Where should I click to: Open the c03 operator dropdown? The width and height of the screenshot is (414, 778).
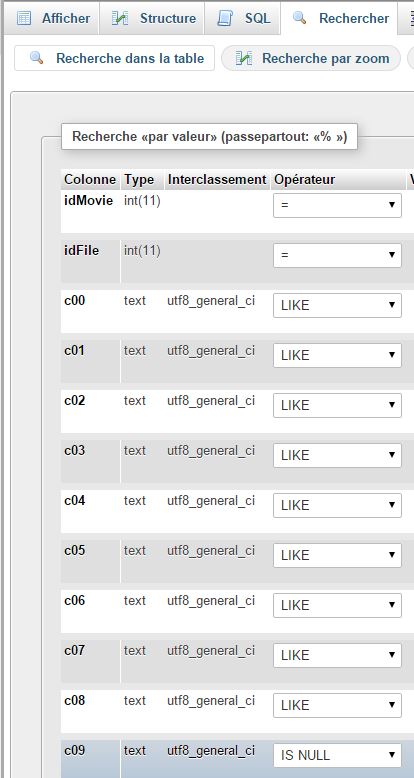[x=338, y=455]
